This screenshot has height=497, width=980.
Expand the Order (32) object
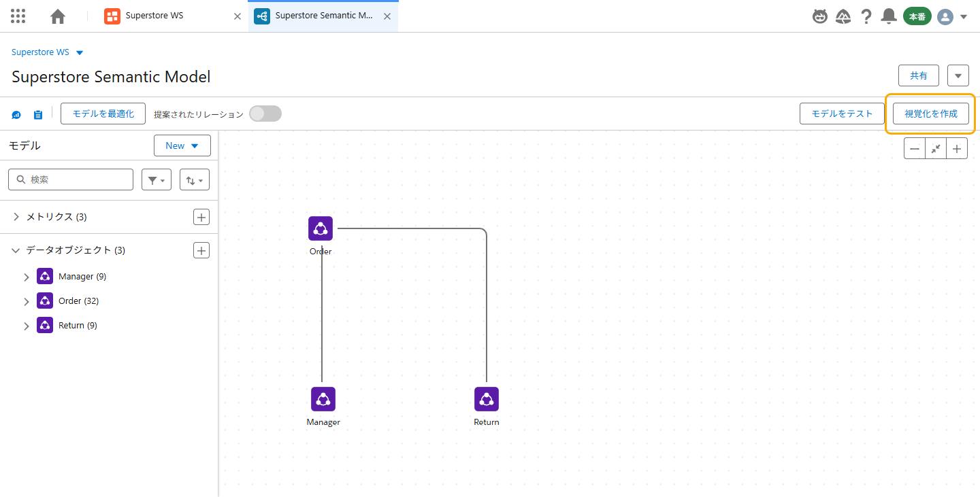point(27,301)
